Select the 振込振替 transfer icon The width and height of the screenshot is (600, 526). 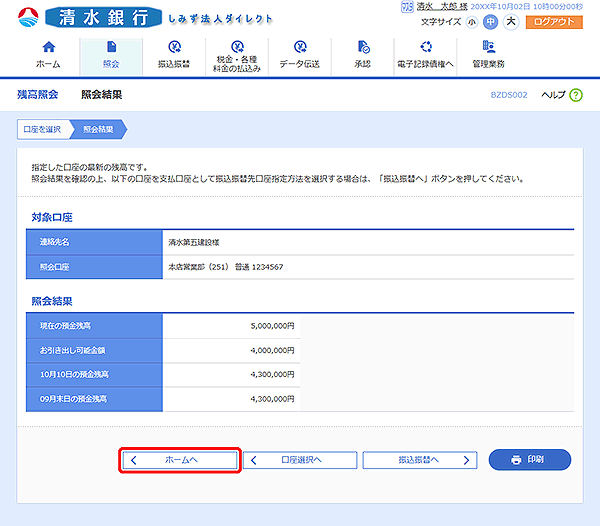click(x=174, y=47)
